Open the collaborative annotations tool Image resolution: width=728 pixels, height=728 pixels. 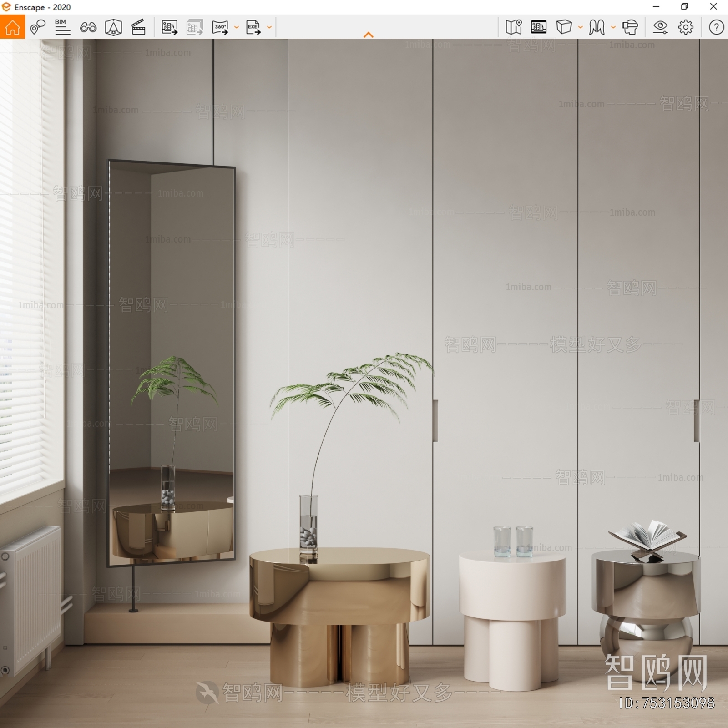38,27
